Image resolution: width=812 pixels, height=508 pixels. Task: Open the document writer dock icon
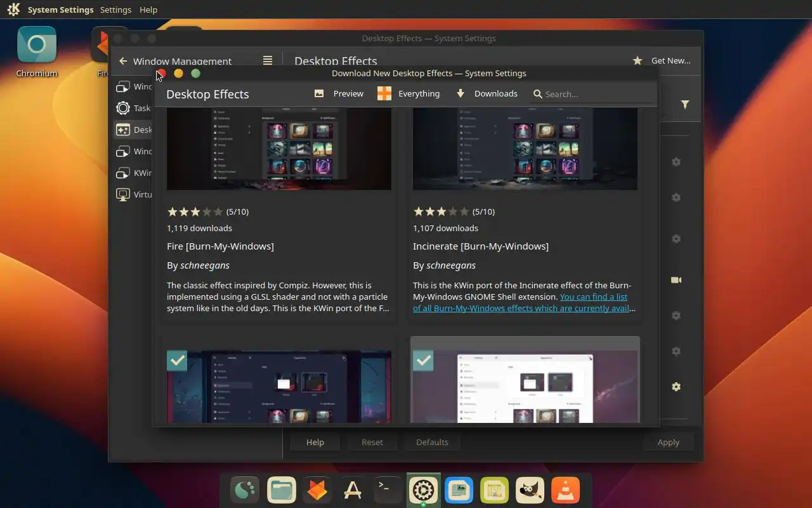coord(459,490)
